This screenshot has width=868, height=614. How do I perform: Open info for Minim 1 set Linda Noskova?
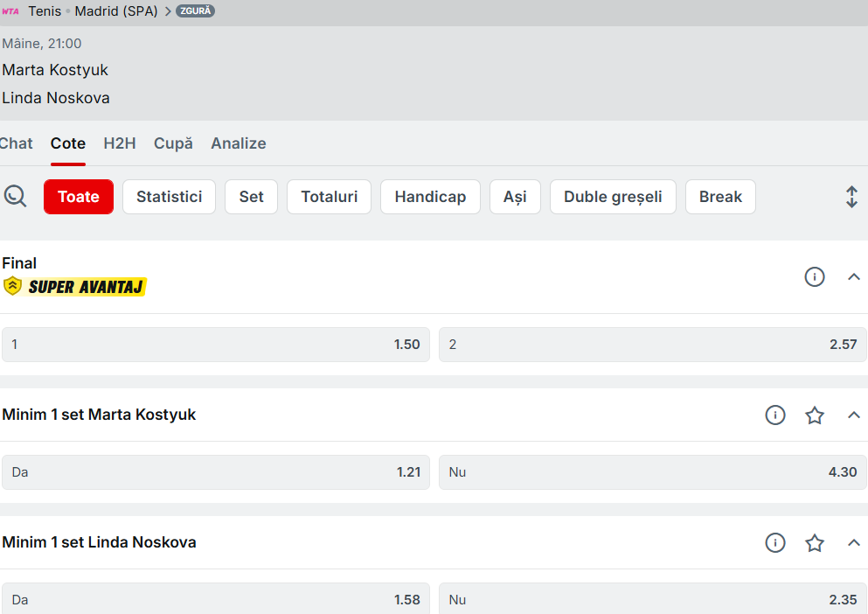click(774, 543)
